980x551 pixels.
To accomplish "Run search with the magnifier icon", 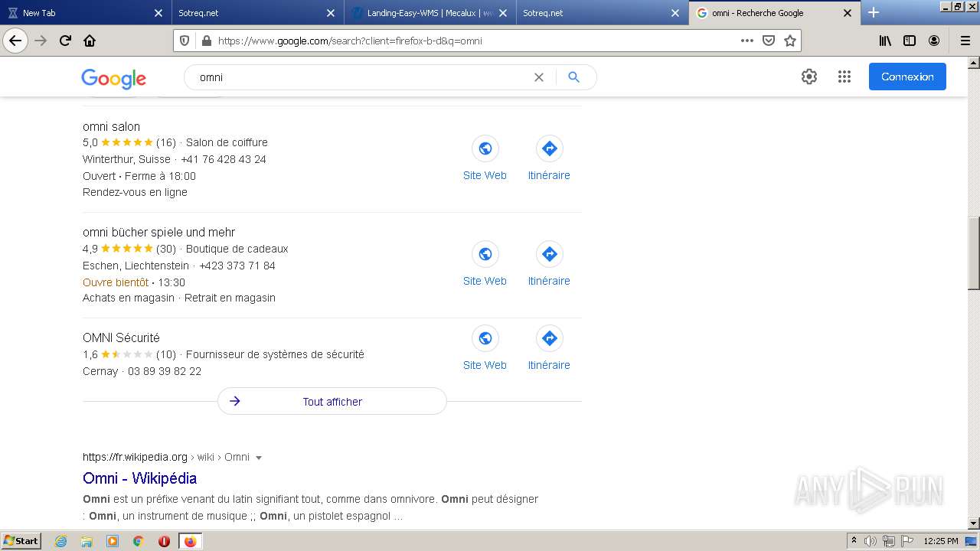I will [x=573, y=77].
